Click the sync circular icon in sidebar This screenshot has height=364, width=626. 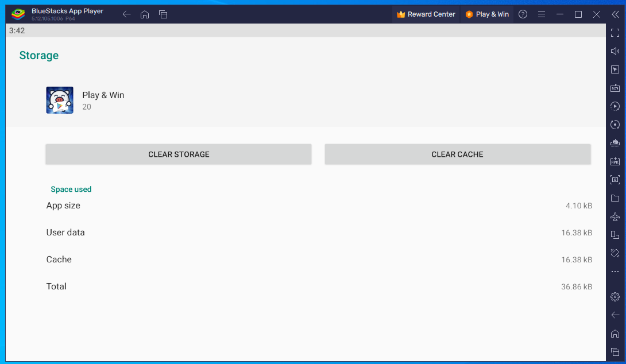(615, 125)
